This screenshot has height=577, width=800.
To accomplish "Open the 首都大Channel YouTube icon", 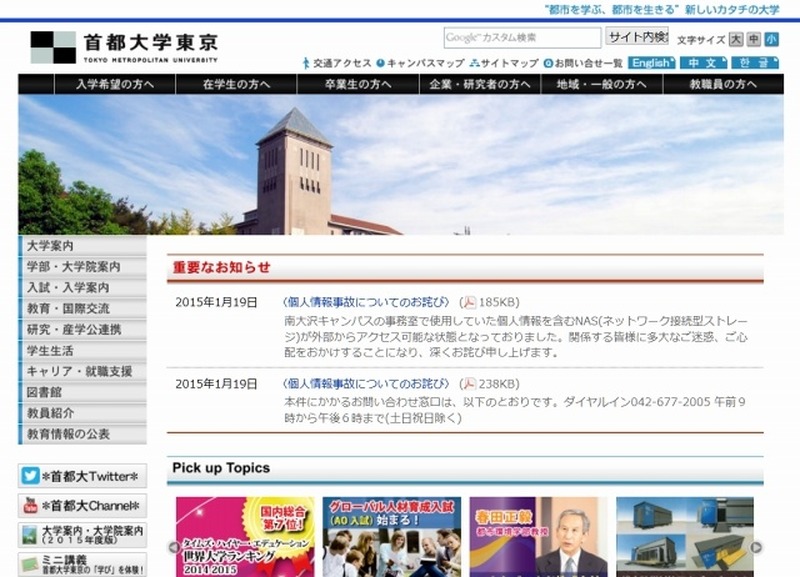I will click(31, 506).
